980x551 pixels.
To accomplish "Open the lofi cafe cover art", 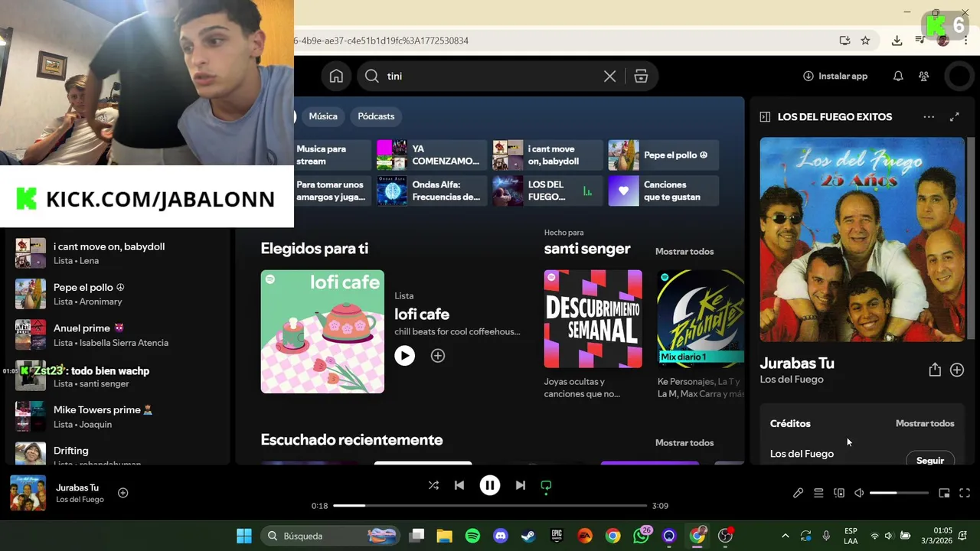I will (x=322, y=331).
